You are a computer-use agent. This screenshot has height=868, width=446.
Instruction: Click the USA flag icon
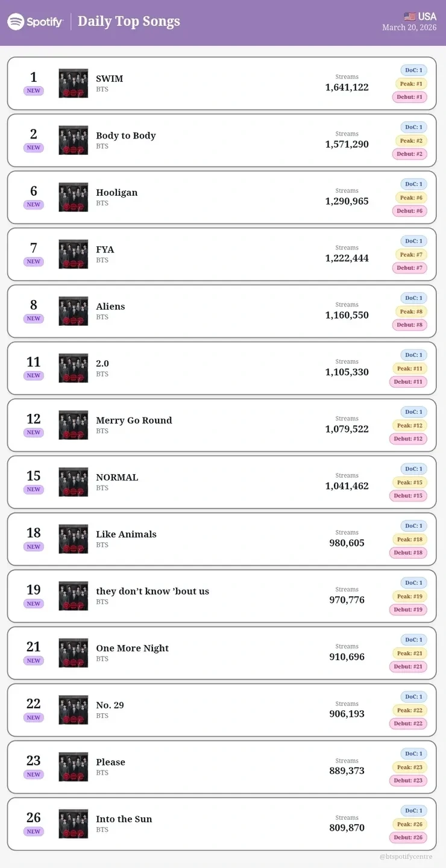[410, 16]
